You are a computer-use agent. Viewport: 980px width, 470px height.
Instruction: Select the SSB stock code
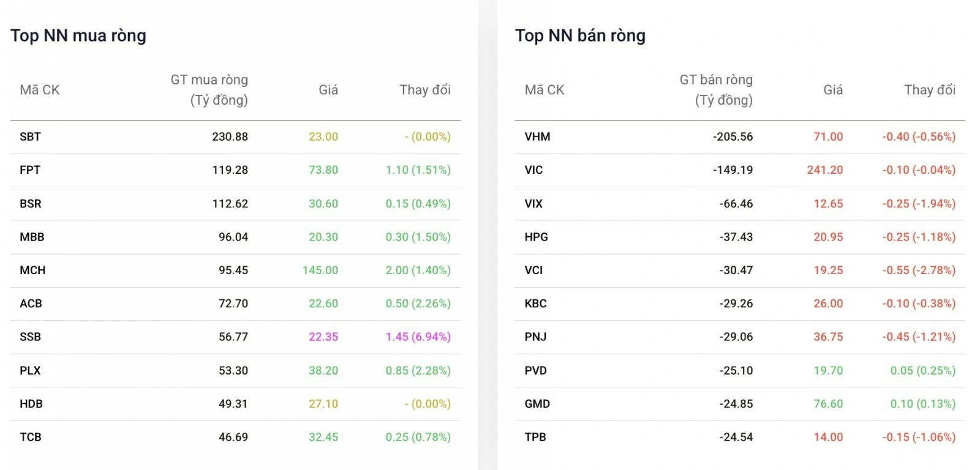click(30, 337)
